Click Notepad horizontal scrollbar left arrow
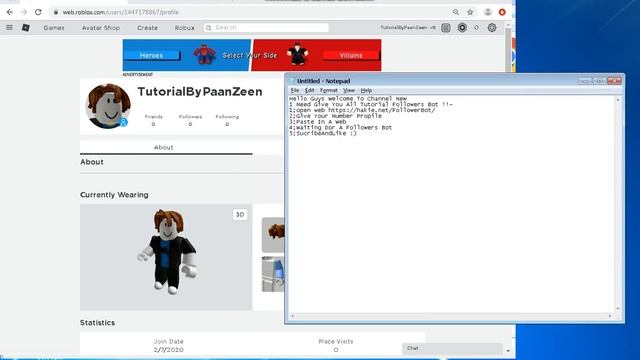640x360 pixels. pyautogui.click(x=292, y=316)
